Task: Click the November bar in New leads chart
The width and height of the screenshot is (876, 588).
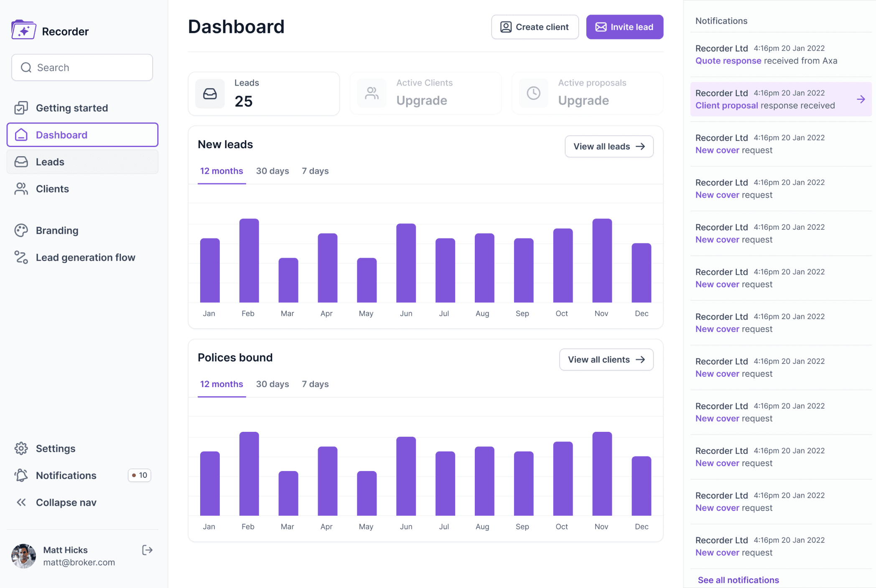Action: [602, 261]
